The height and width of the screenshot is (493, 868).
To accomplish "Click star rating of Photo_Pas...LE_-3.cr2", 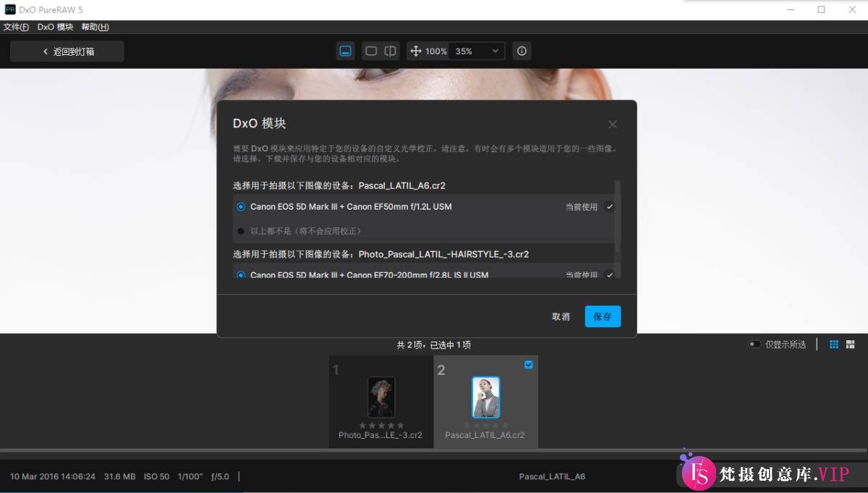I will [x=380, y=426].
